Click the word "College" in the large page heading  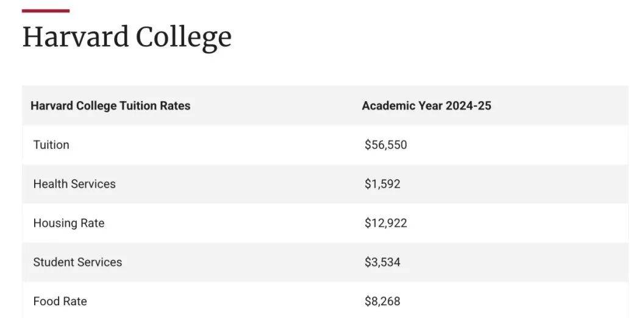coord(184,37)
